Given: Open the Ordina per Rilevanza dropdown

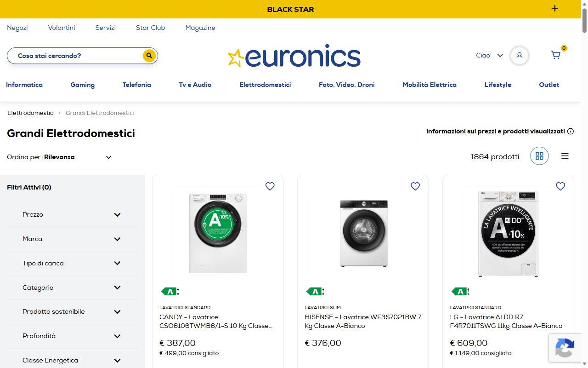Looking at the screenshot, I should coord(60,157).
